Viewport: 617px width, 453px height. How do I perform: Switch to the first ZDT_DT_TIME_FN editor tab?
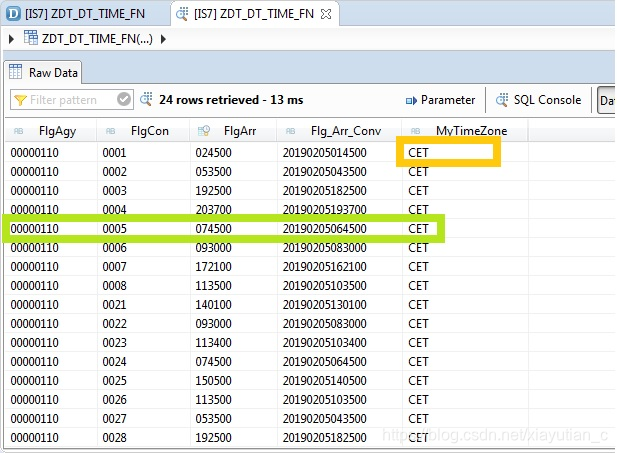pyautogui.click(x=85, y=14)
